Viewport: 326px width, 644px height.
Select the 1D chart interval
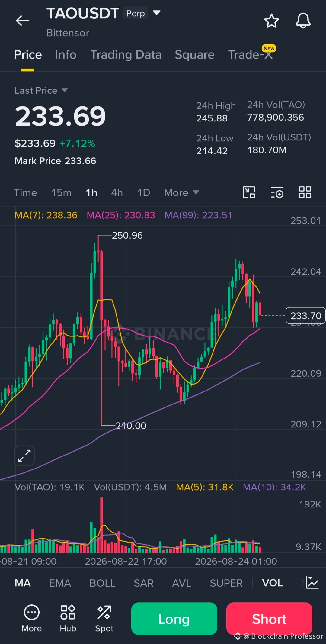click(144, 193)
